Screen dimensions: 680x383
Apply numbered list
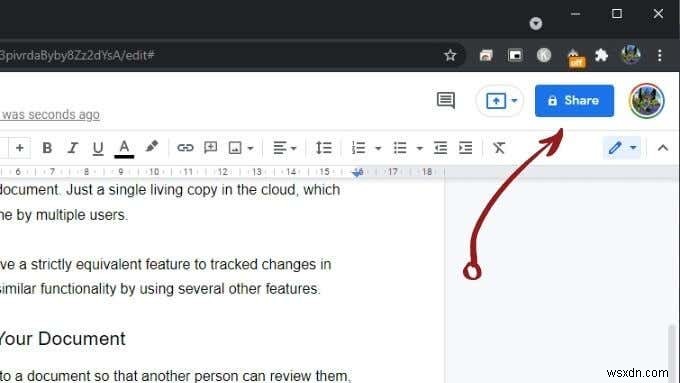[x=358, y=148]
